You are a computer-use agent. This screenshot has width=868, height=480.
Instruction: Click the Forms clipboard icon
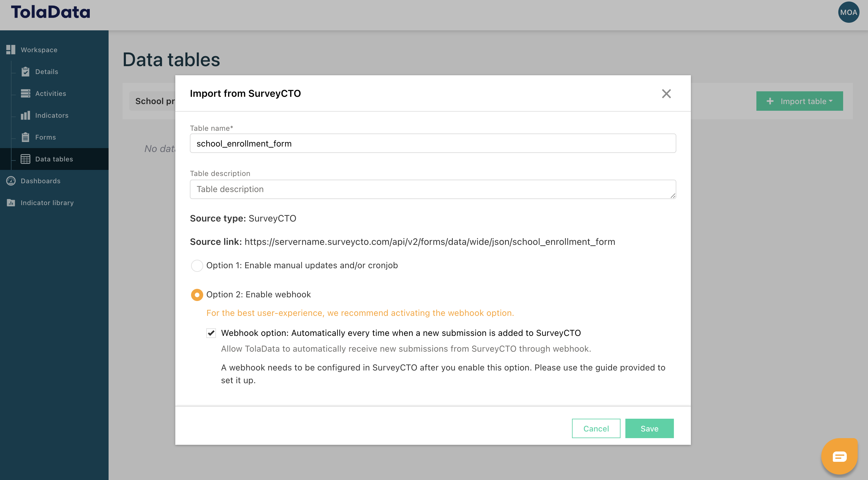pos(25,137)
